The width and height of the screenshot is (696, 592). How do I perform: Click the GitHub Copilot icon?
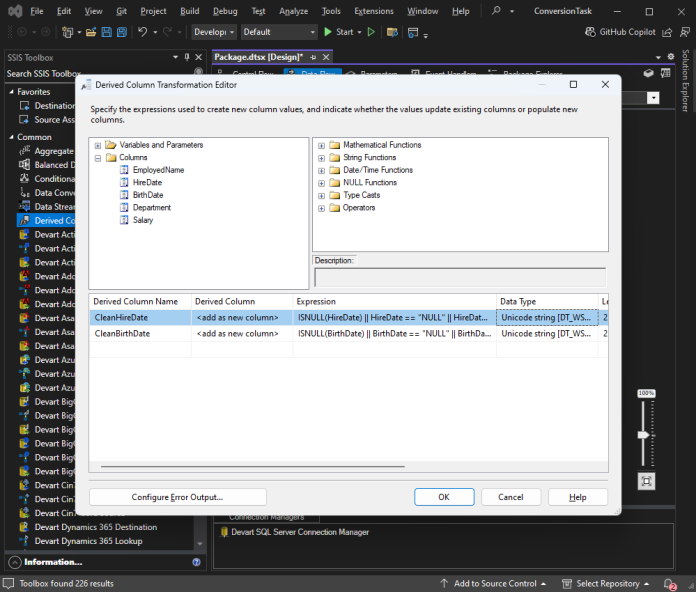(x=589, y=32)
